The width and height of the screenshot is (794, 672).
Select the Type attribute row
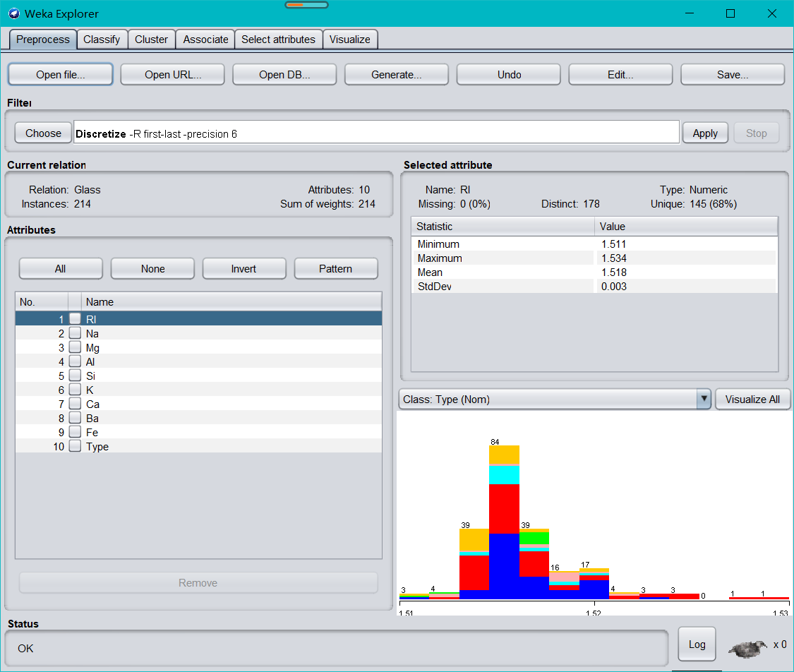tap(198, 447)
